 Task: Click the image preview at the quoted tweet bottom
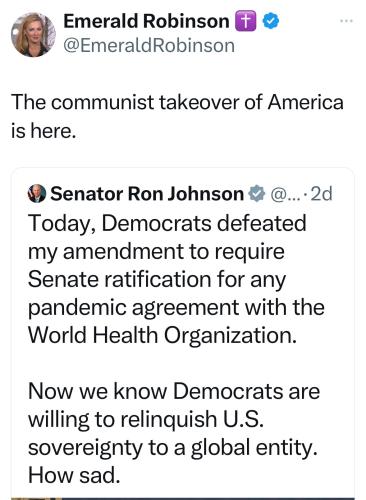pyautogui.click(x=183, y=498)
